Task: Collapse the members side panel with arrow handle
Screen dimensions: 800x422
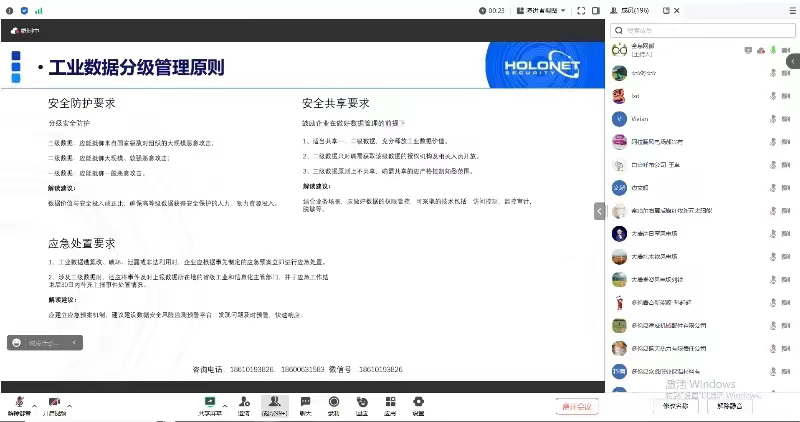Action: coord(600,211)
